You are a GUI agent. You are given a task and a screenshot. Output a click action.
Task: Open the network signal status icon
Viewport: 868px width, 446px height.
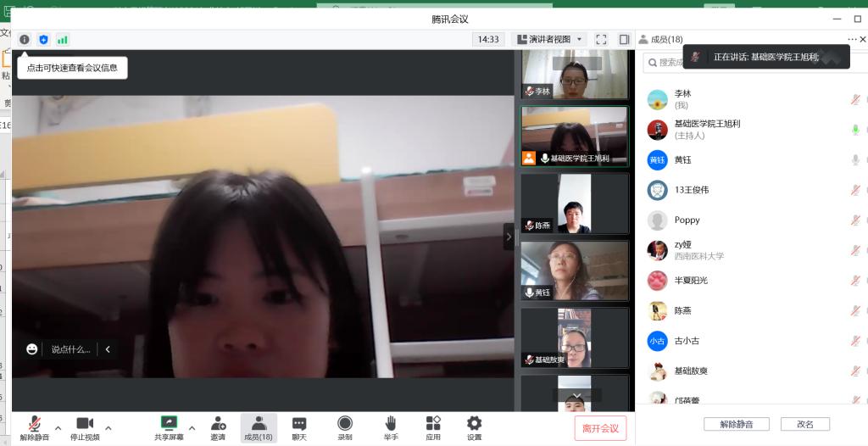[x=63, y=39]
